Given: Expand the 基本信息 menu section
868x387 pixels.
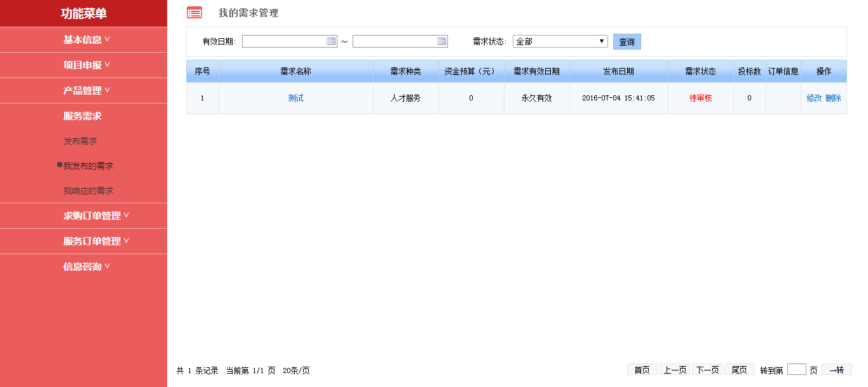Looking at the screenshot, I should tap(86, 39).
